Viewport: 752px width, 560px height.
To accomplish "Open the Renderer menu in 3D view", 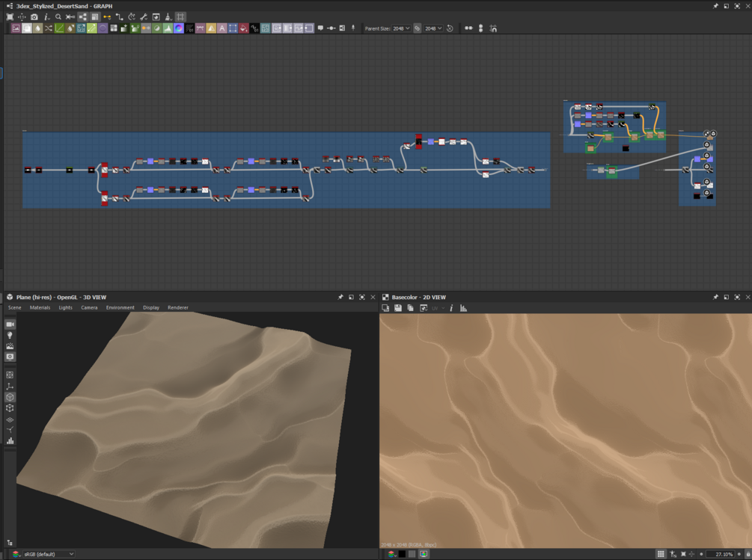I will 178,307.
